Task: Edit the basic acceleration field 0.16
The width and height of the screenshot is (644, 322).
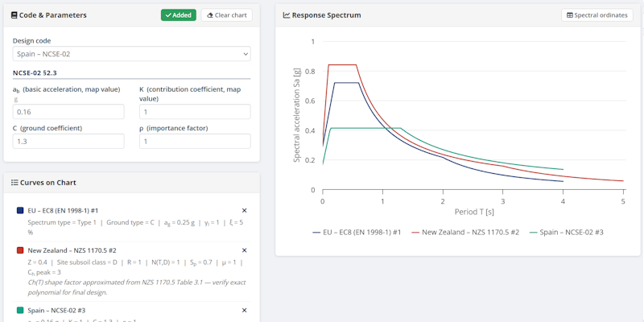Action: click(x=68, y=112)
